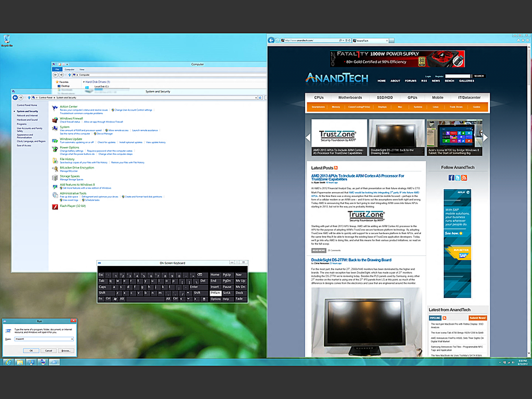The image size is (532, 399).
Task: Open the Flash Player (32-bit) icon
Action: [x=55, y=206]
